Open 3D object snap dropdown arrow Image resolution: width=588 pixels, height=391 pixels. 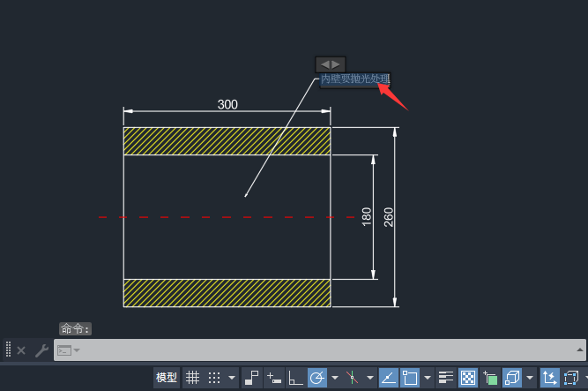click(x=530, y=378)
